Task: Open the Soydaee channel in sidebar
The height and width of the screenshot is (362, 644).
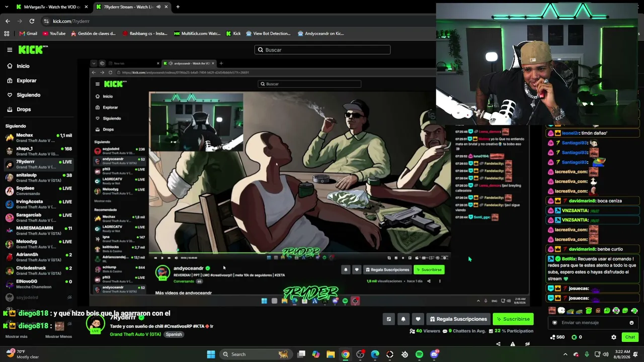Action: point(39,191)
